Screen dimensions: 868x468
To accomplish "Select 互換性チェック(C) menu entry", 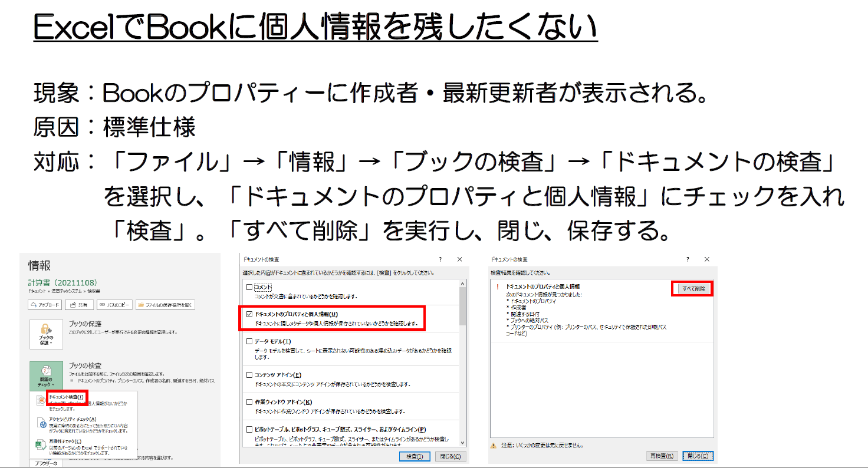I will 65,441.
